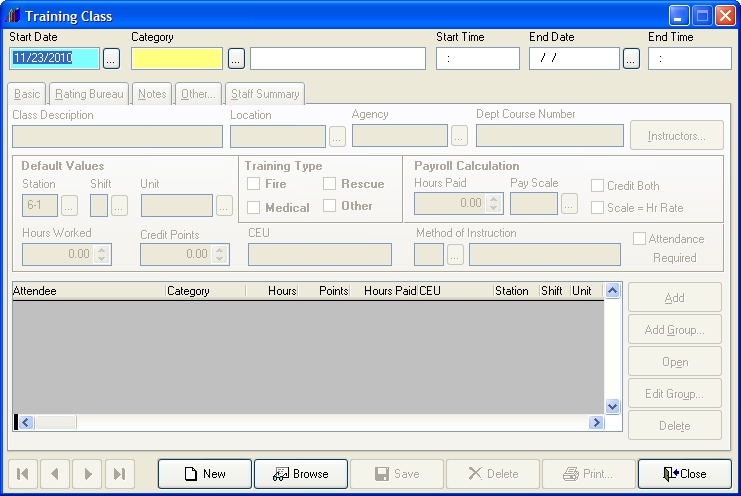
Task: Open the End Date picker ellipsis button
Action: [631, 59]
